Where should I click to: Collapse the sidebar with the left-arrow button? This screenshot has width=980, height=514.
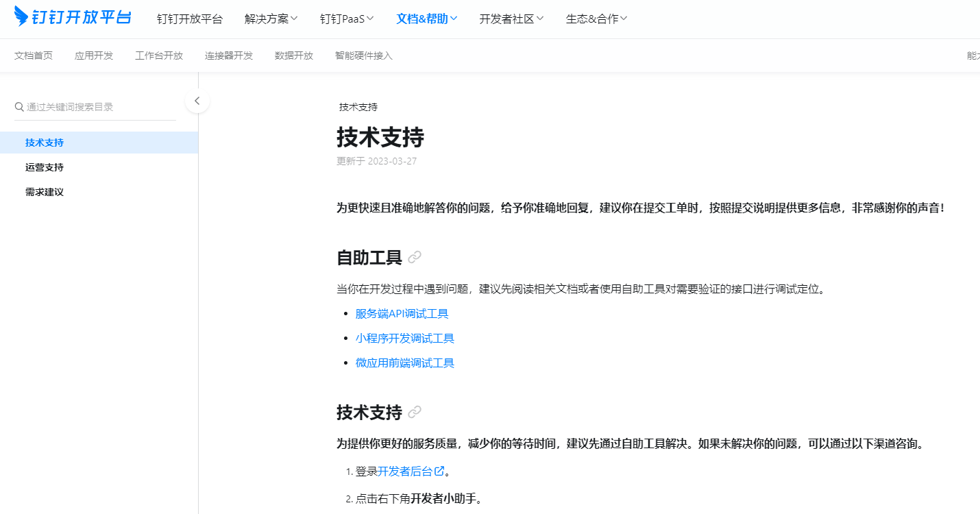tap(197, 101)
